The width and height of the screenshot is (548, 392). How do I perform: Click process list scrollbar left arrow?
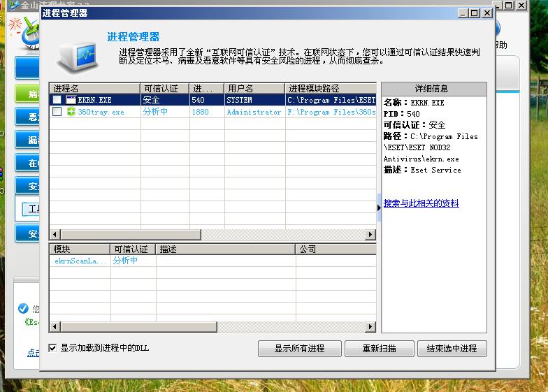tap(55, 235)
